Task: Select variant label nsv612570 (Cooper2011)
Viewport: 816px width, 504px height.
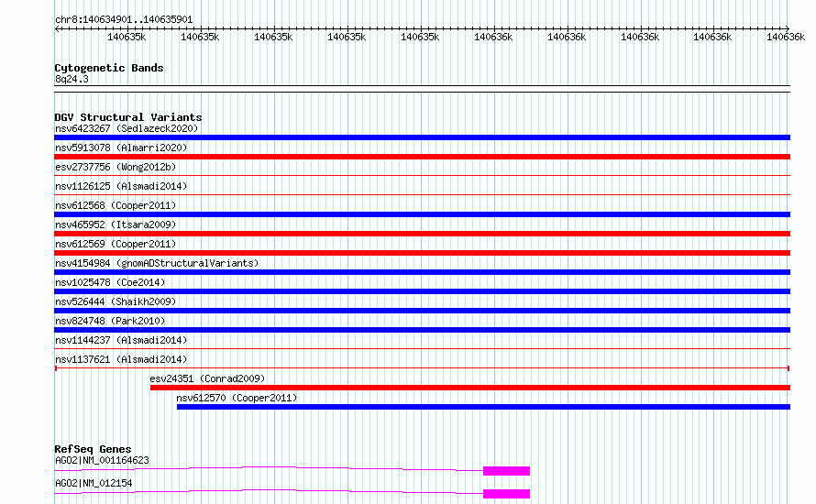Action: pos(237,398)
